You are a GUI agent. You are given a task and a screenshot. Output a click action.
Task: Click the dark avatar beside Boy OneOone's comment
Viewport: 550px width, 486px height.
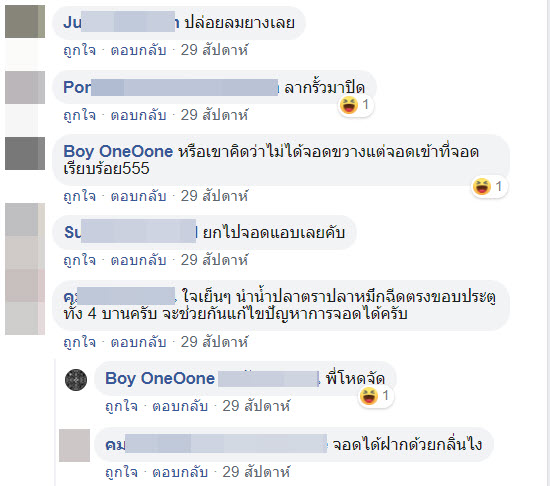tap(25, 153)
